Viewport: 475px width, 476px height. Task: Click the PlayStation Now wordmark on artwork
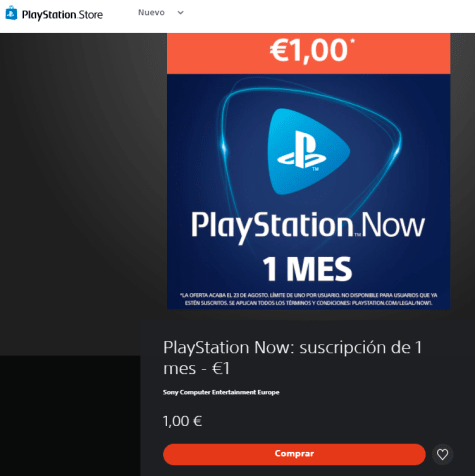(x=308, y=226)
